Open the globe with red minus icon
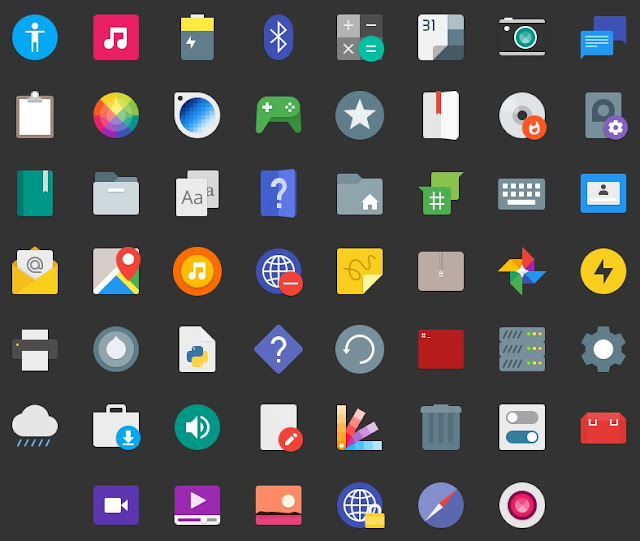Image resolution: width=640 pixels, height=541 pixels. click(x=280, y=272)
